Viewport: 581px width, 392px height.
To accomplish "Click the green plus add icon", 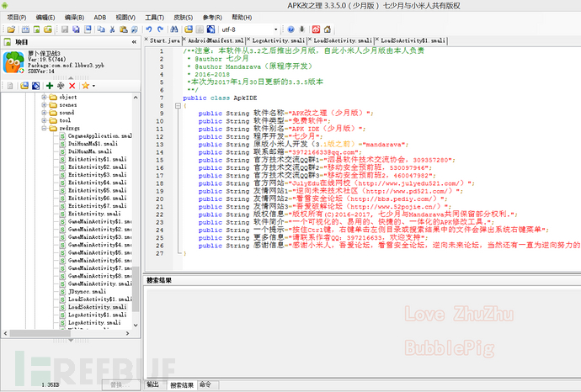I will tap(50, 86).
